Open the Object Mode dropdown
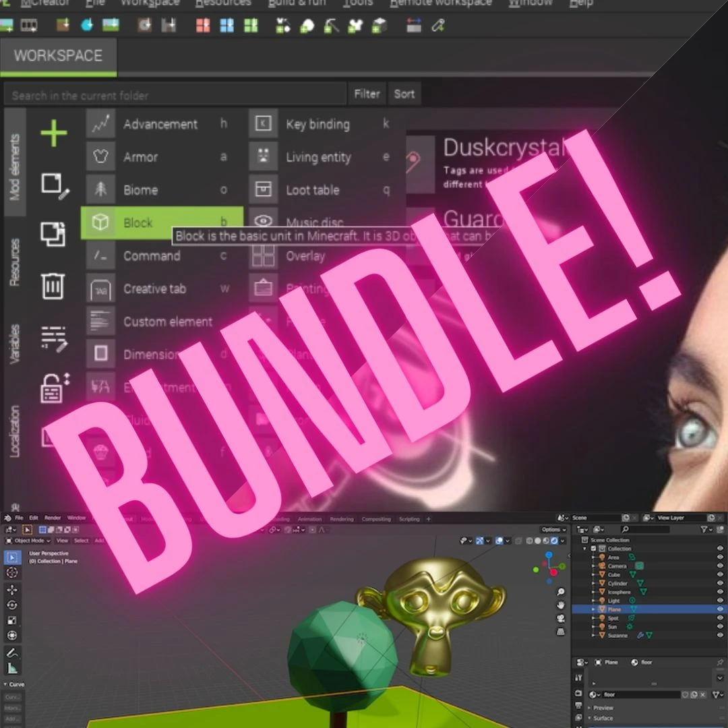This screenshot has height=728, width=728. 28,541
